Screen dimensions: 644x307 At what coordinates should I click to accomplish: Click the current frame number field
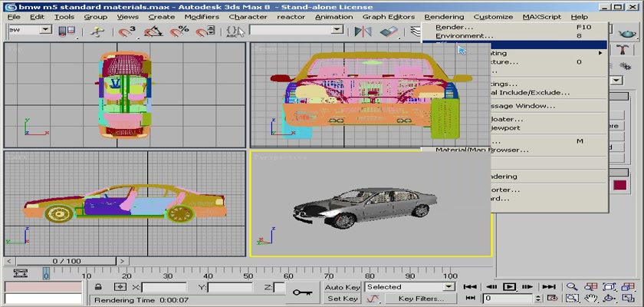tap(509, 299)
